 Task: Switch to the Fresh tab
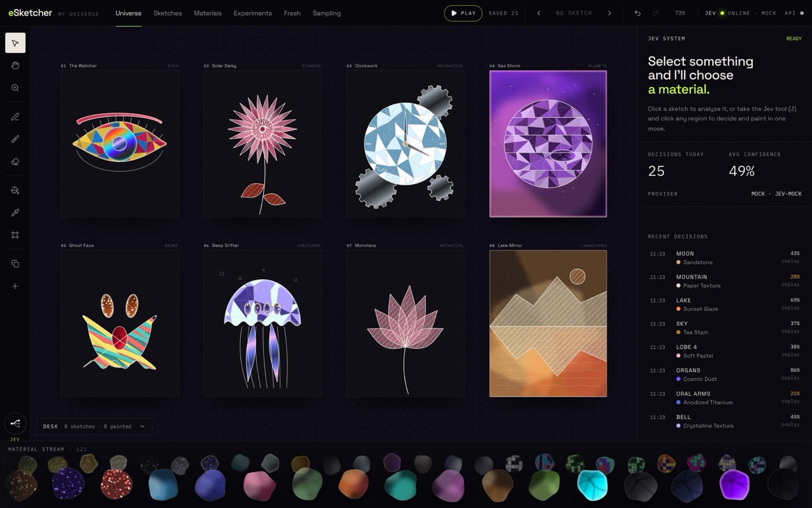click(292, 13)
